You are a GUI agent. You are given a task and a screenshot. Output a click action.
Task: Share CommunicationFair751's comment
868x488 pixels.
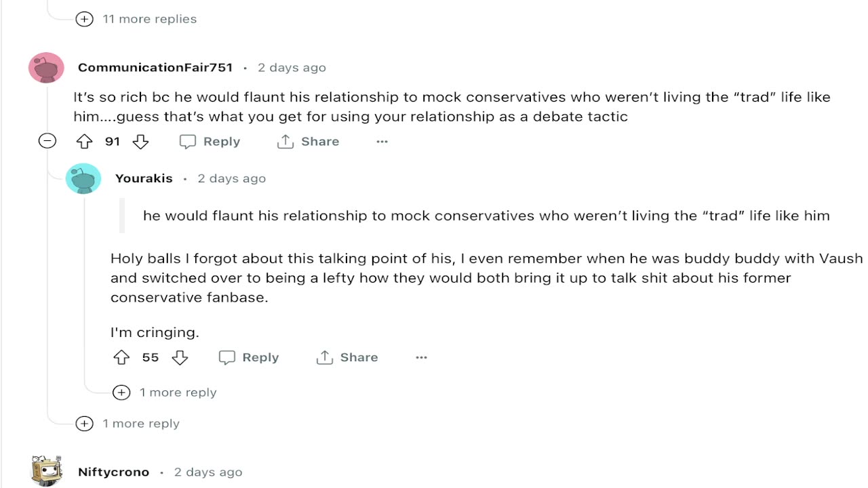(308, 142)
